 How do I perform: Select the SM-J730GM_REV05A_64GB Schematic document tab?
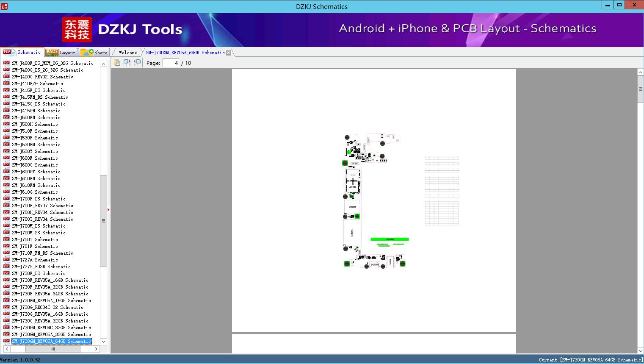(185, 53)
